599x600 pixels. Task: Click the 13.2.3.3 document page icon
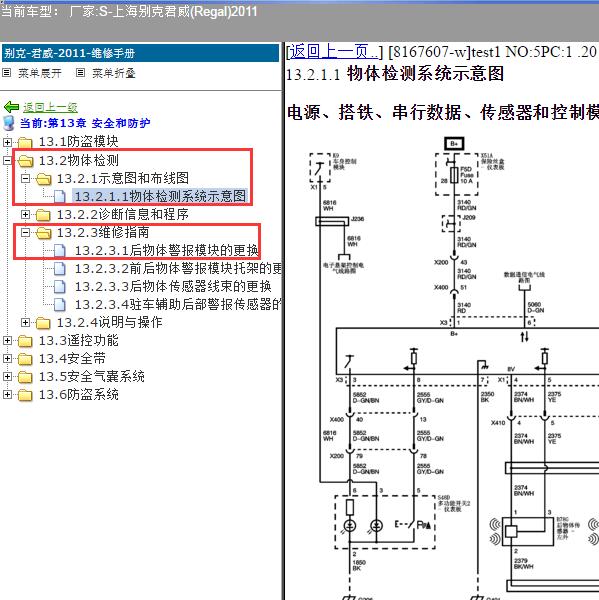pyautogui.click(x=59, y=287)
